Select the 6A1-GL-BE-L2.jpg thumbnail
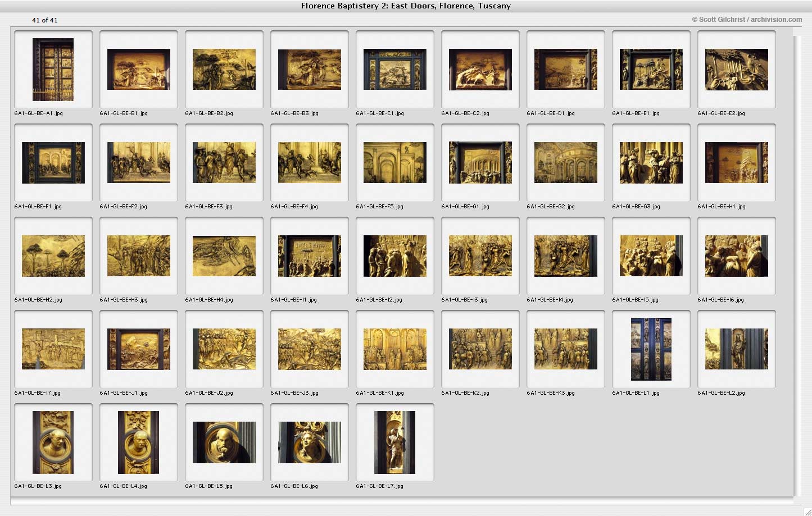Image resolution: width=812 pixels, height=516 pixels. click(x=737, y=349)
